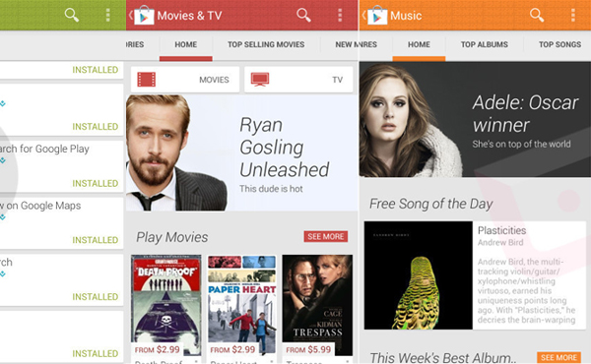This screenshot has width=591, height=364.
Task: Tap the Andrew Bird artist name
Action: 500,242
